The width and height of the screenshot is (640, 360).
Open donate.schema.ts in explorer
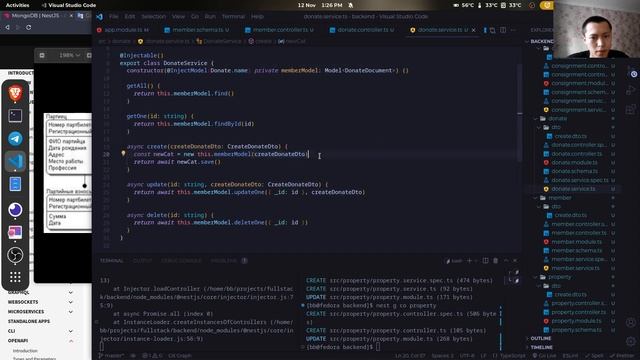(x=574, y=171)
